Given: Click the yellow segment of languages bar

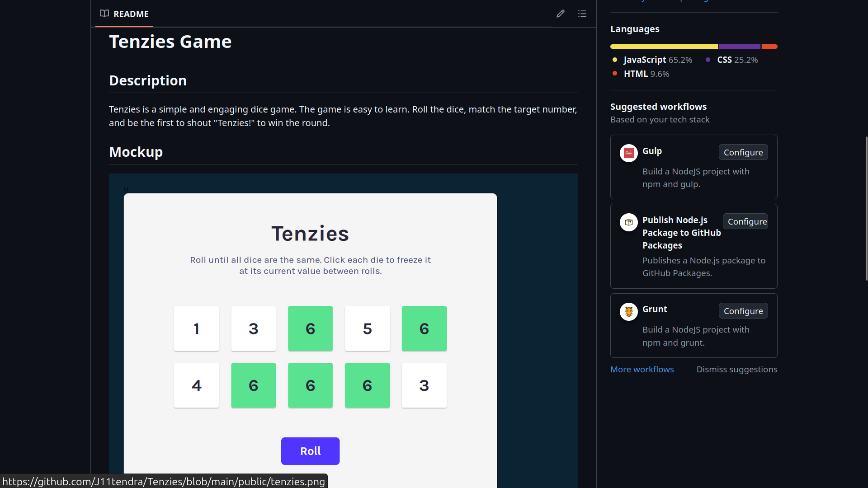Looking at the screenshot, I should 664,47.
